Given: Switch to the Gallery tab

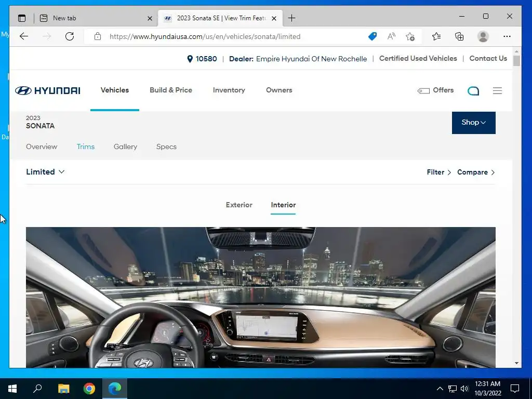Looking at the screenshot, I should tap(126, 147).
